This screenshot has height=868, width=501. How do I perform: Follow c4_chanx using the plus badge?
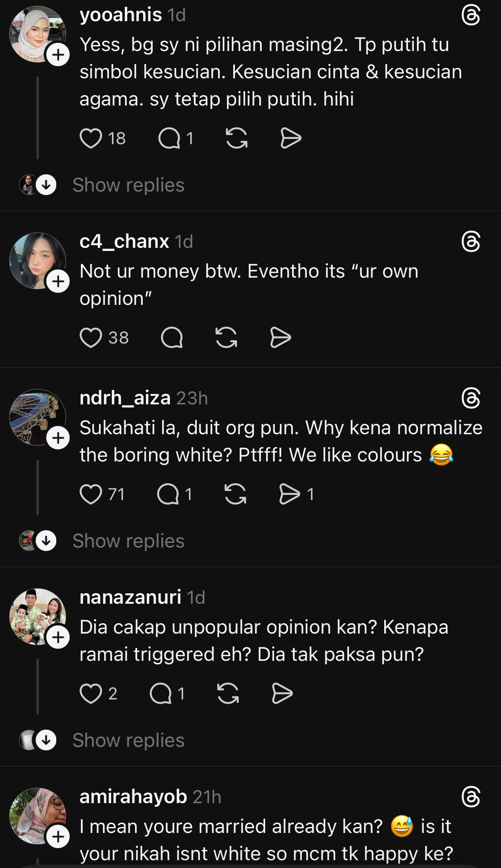tap(58, 282)
